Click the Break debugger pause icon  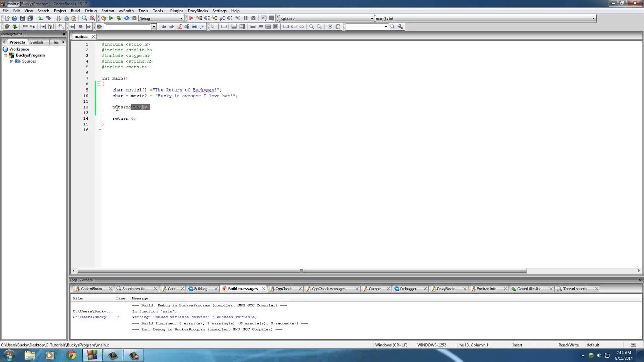[246, 19]
